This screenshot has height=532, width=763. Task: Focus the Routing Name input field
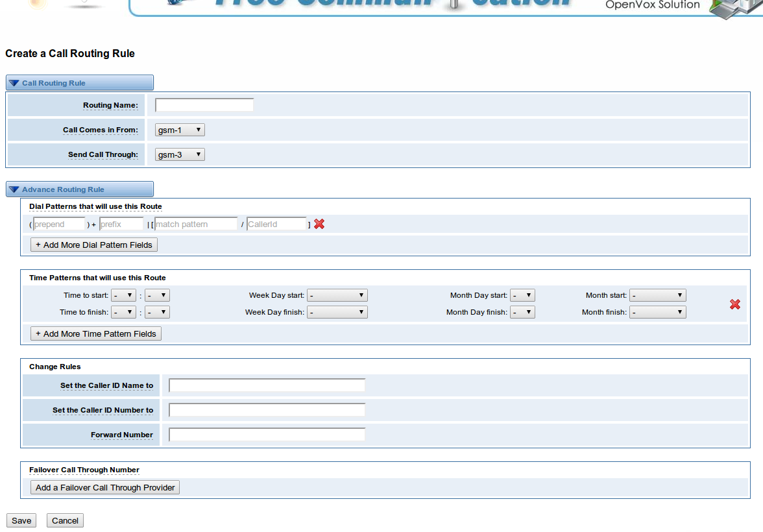(x=204, y=105)
